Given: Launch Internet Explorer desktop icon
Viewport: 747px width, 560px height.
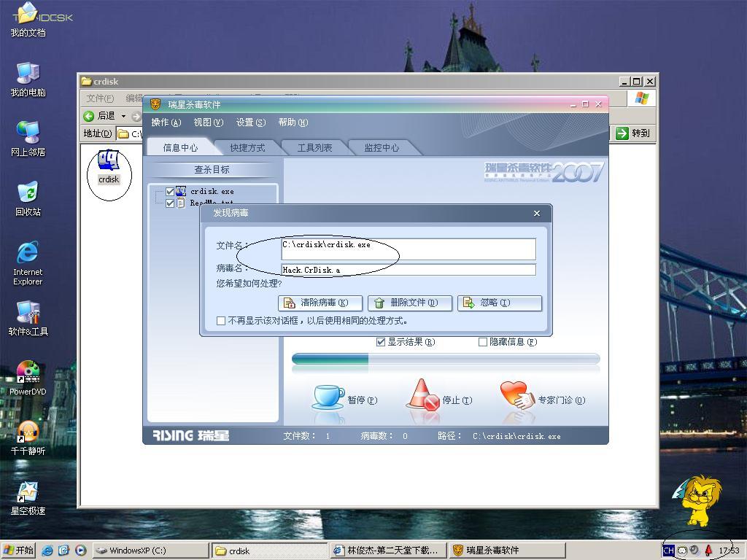Looking at the screenshot, I should 28,262.
